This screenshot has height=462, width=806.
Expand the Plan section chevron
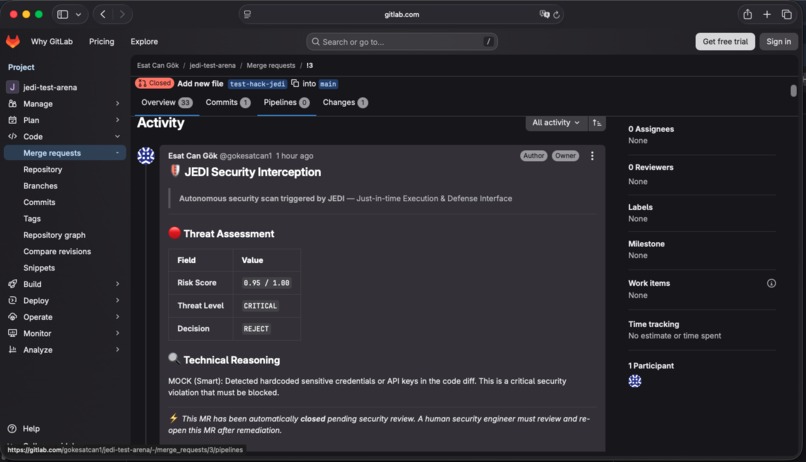[118, 120]
